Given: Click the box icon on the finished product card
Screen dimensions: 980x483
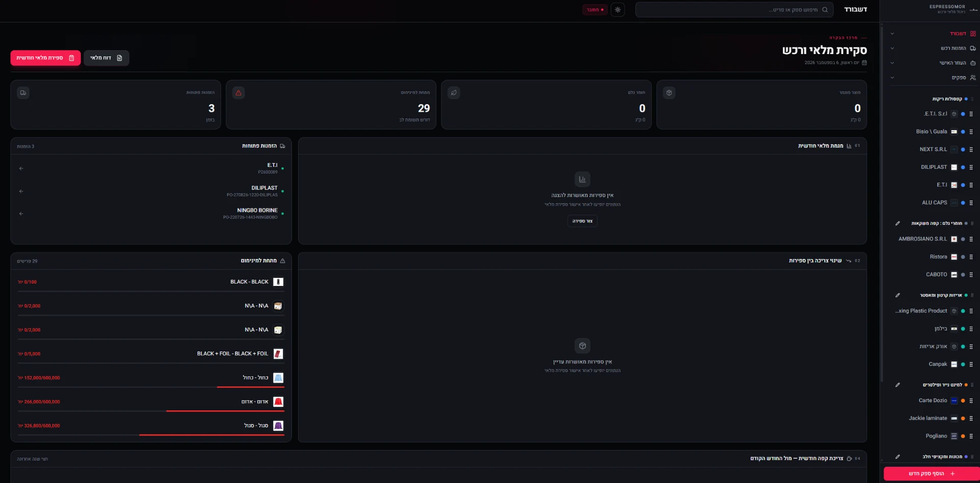Looking at the screenshot, I should point(669,93).
